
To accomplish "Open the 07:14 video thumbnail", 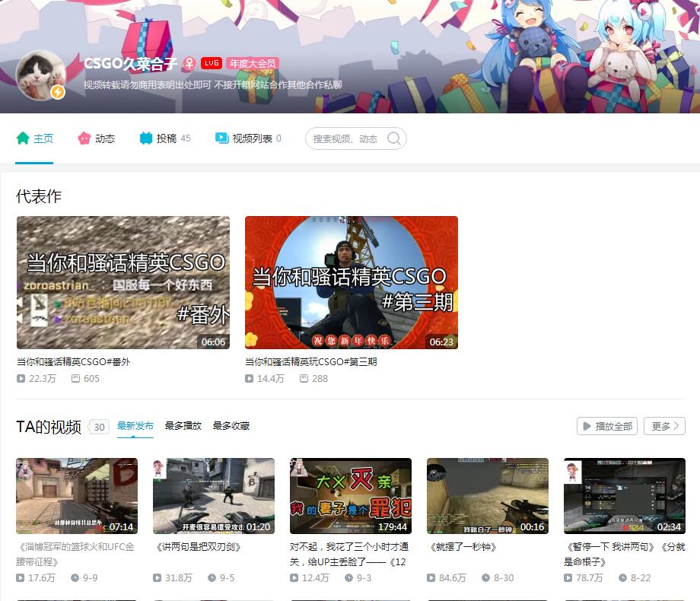I will point(77,496).
